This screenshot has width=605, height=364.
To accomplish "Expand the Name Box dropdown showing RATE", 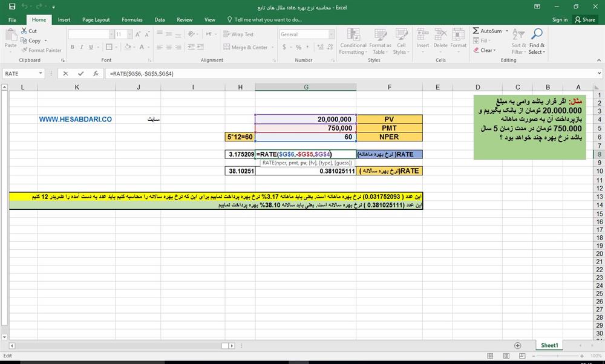I will (x=41, y=74).
